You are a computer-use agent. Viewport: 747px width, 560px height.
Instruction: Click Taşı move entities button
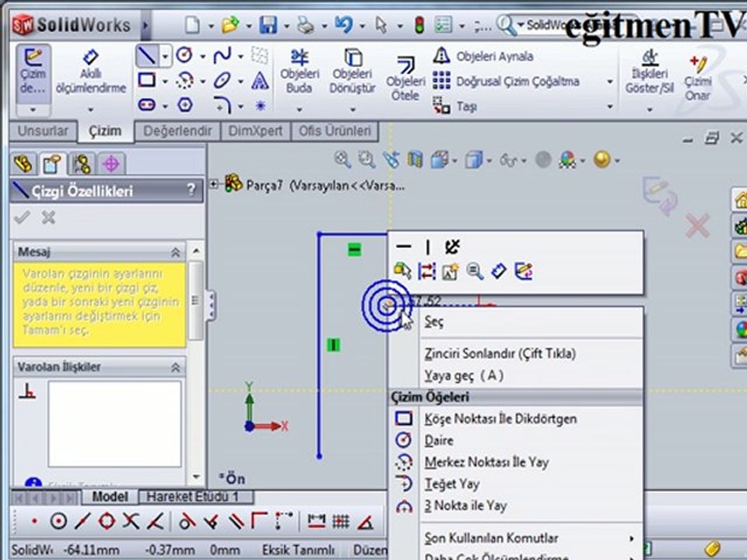pos(455,107)
